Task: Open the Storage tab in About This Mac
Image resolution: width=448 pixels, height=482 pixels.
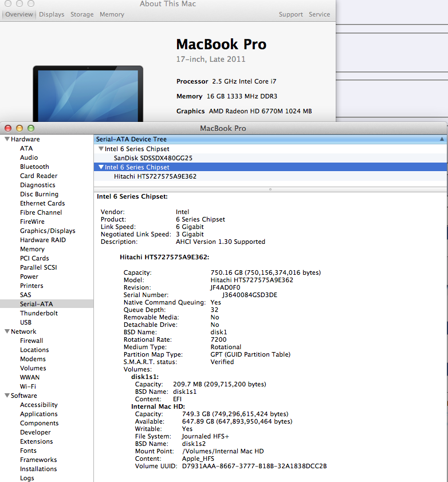Action: (82, 14)
